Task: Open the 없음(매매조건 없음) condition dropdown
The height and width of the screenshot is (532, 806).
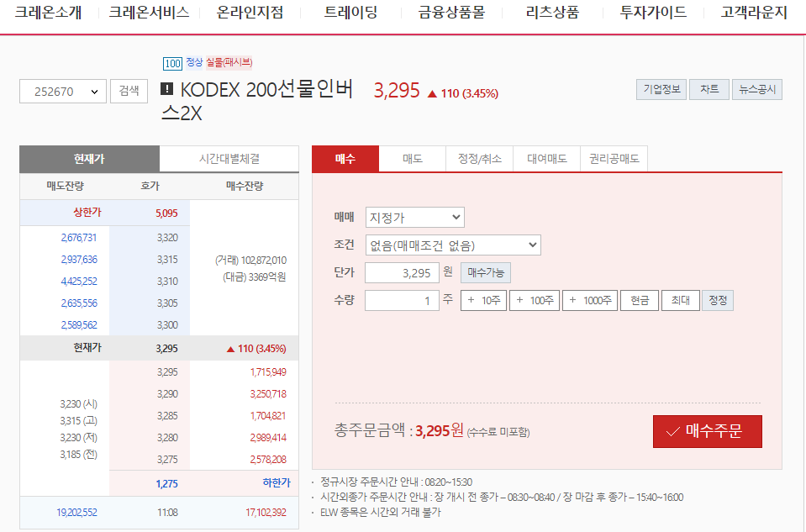Action: (453, 245)
